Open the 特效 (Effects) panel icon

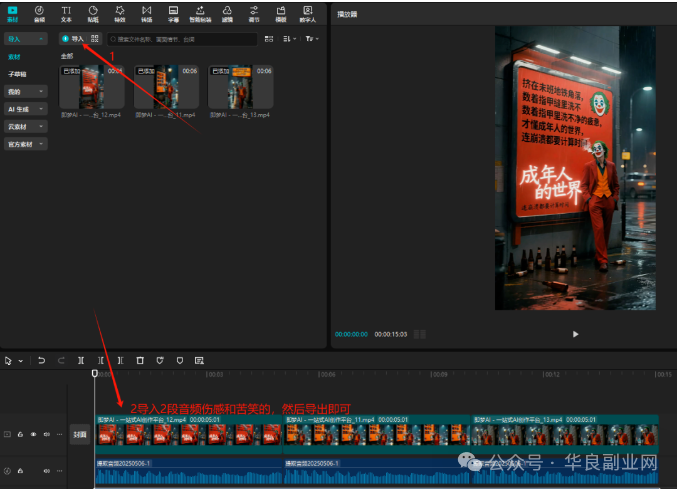120,13
